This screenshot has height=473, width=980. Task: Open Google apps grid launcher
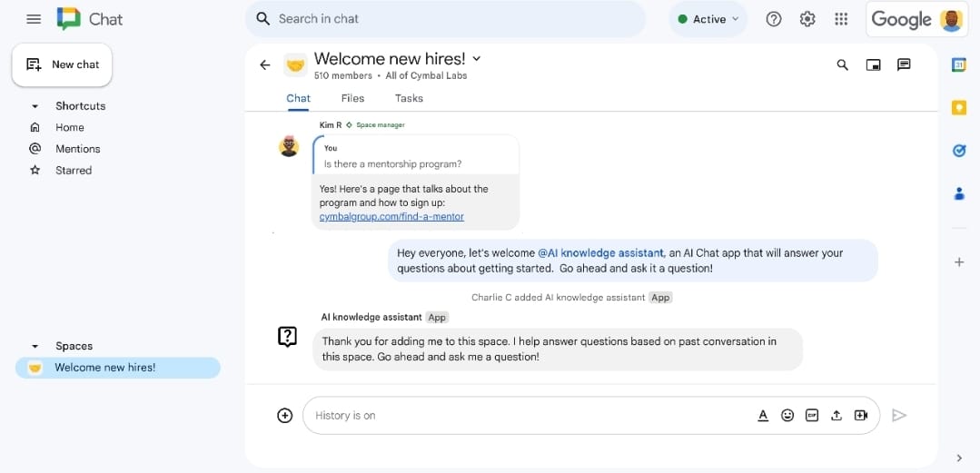[841, 19]
